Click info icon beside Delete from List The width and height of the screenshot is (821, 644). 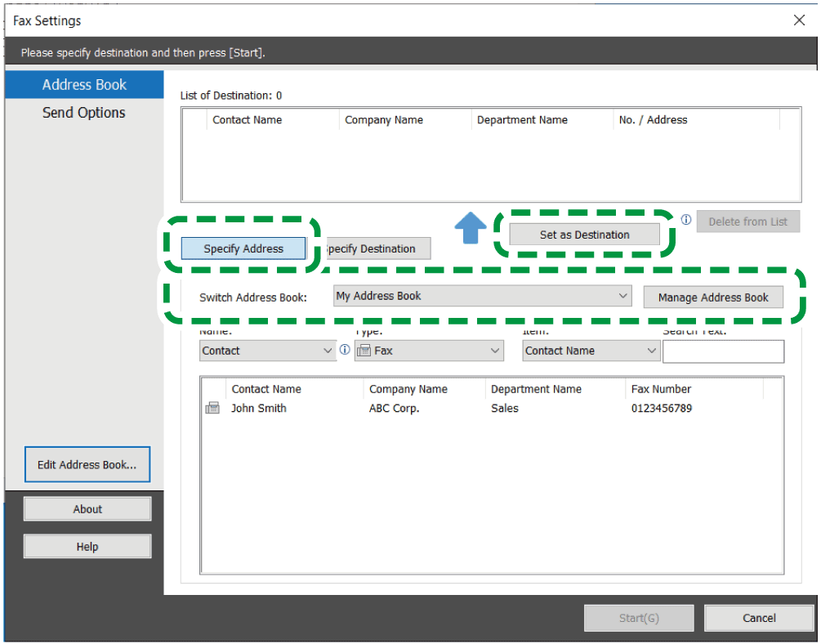pyautogui.click(x=686, y=220)
